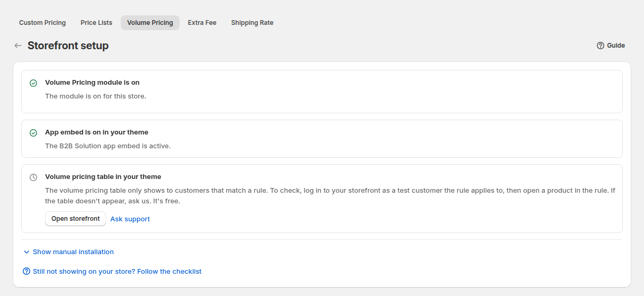Click 'The module is on for this store.' text
Screen dimensions: 644x296
pos(95,96)
